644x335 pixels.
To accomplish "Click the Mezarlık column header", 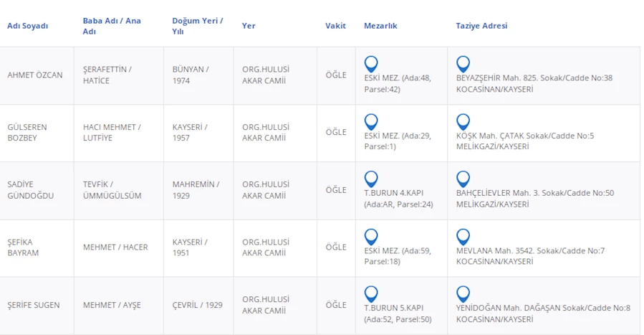I will tap(380, 26).
